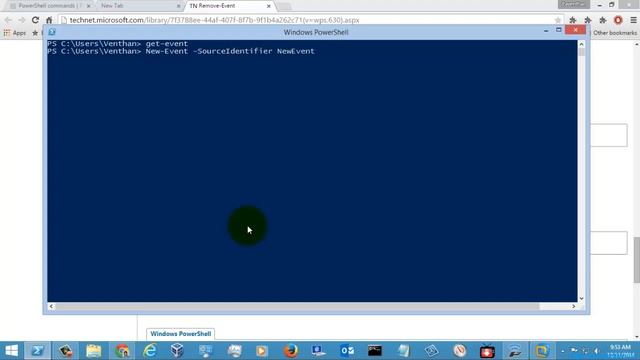The width and height of the screenshot is (640, 360).
Task: Open Chrome's hamburger menu
Action: 633,20
